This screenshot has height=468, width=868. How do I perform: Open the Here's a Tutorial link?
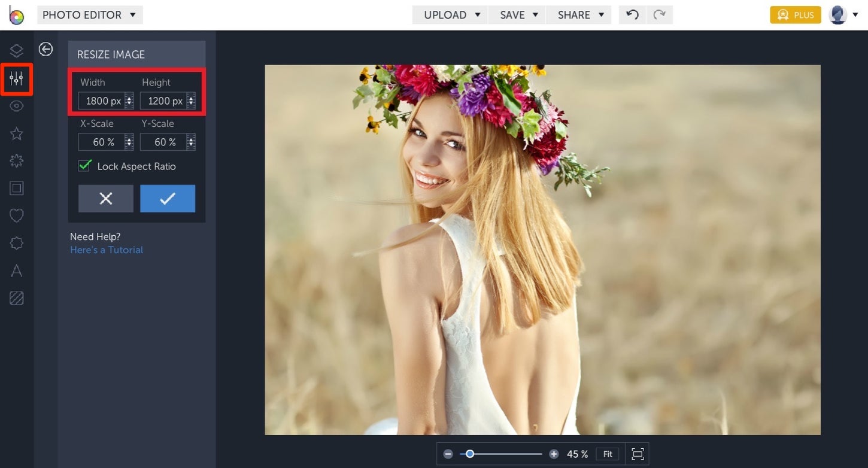[106, 250]
